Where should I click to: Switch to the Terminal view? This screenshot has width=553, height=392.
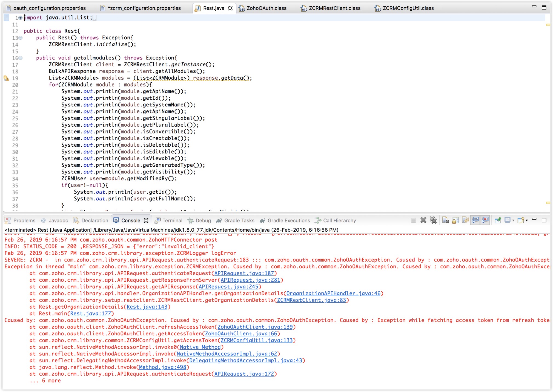click(x=168, y=220)
